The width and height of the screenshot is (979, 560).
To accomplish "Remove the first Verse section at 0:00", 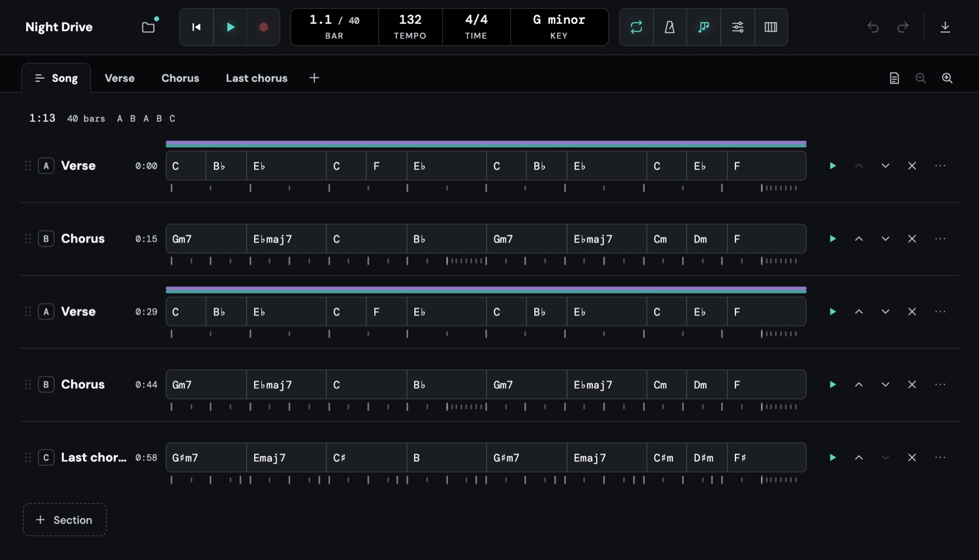I will (x=912, y=166).
